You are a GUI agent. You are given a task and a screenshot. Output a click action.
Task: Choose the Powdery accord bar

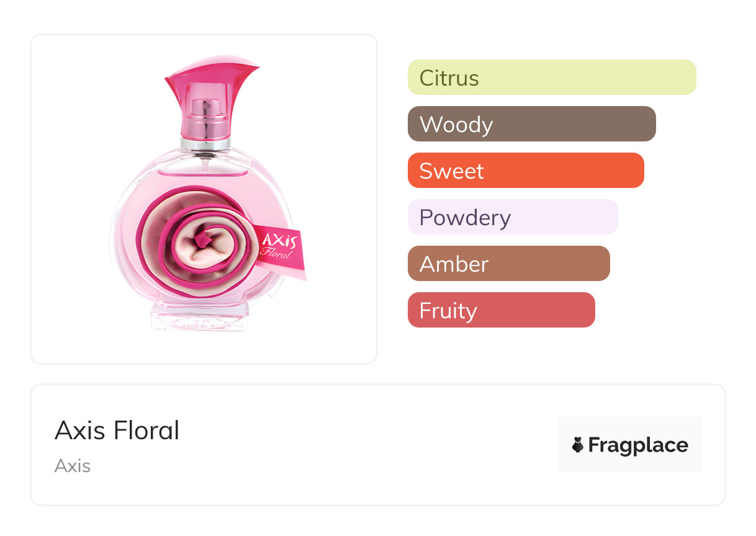tap(512, 217)
